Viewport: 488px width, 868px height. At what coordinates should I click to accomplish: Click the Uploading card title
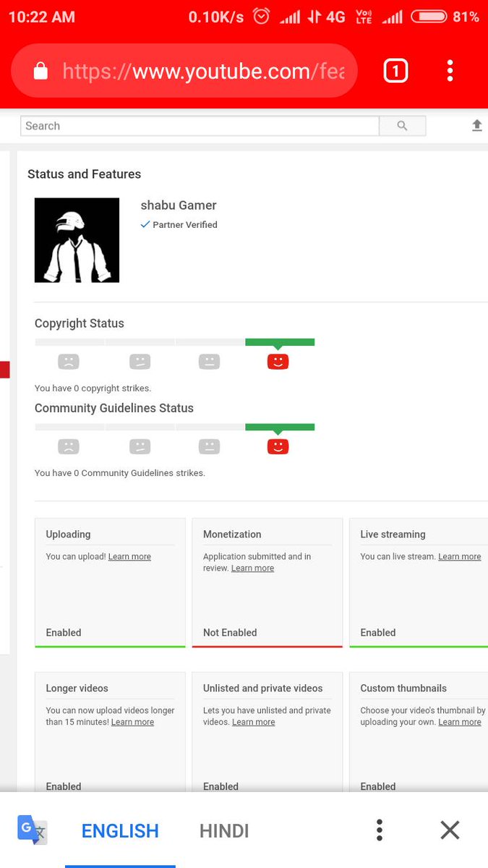click(x=68, y=535)
